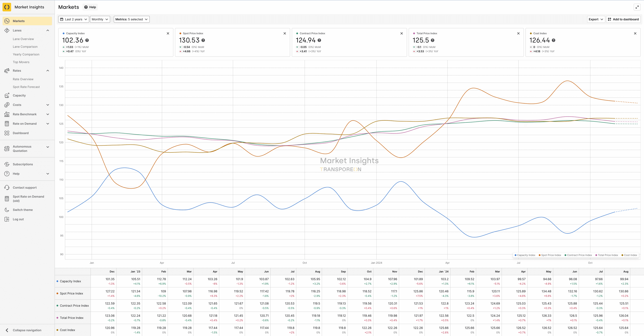Click the Rate Benchmark chart icon

[x=7, y=114]
